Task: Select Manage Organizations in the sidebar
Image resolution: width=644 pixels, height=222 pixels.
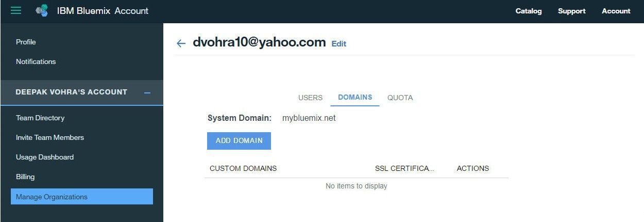Action: tap(82, 197)
